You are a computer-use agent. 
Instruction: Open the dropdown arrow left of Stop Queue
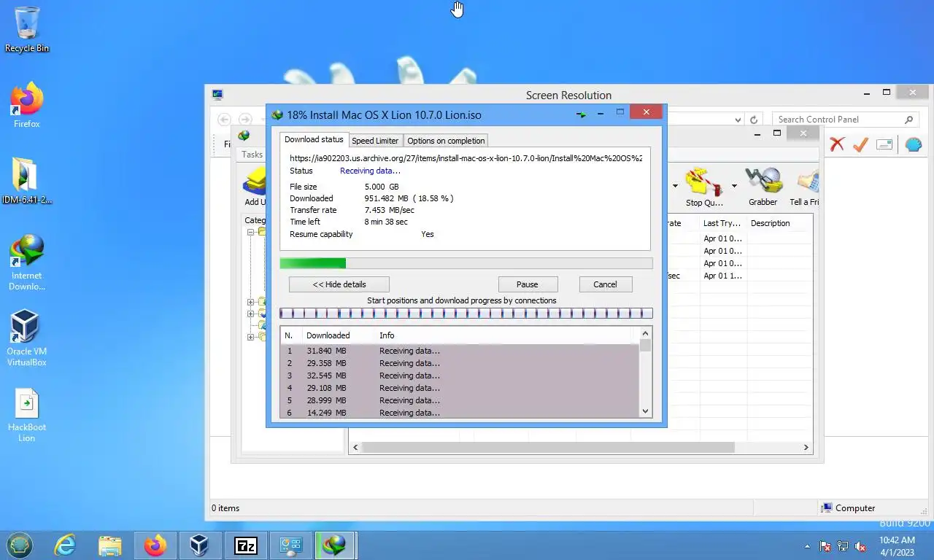tap(675, 186)
